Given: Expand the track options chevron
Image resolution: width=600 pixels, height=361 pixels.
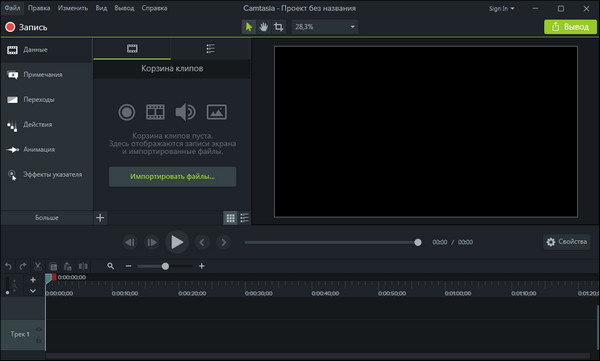Looking at the screenshot, I should pyautogui.click(x=33, y=291).
